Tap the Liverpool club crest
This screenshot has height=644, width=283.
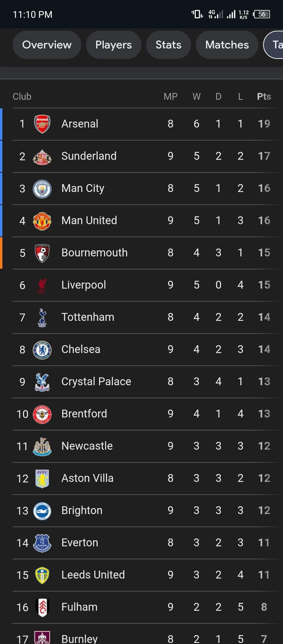(42, 285)
